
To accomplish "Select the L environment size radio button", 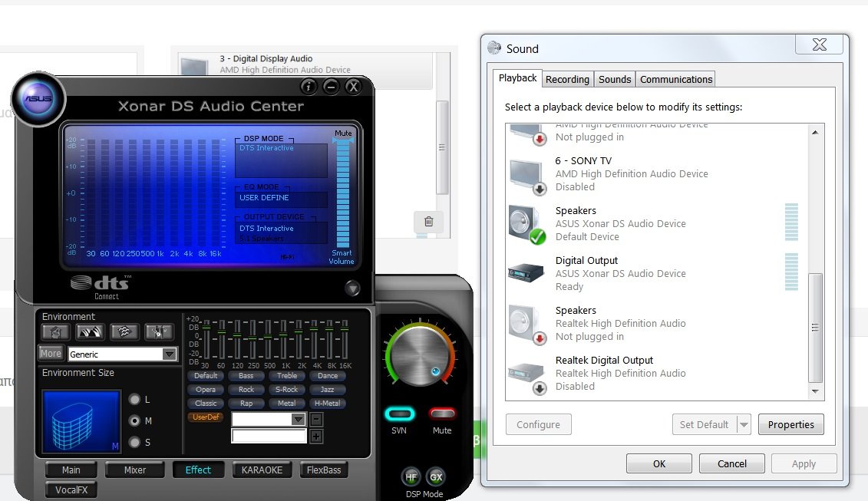I will (134, 399).
